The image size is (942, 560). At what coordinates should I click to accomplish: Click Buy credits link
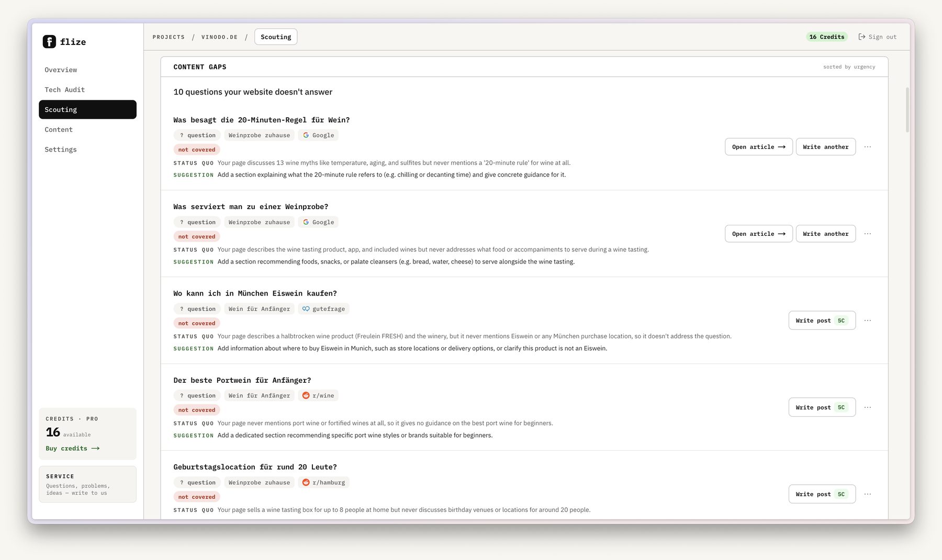[72, 449]
